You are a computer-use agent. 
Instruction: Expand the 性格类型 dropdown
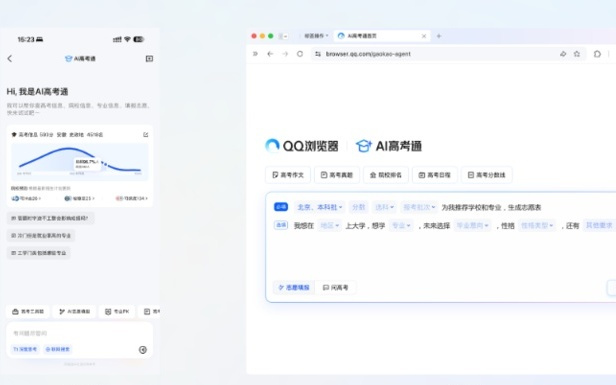[x=537, y=226]
